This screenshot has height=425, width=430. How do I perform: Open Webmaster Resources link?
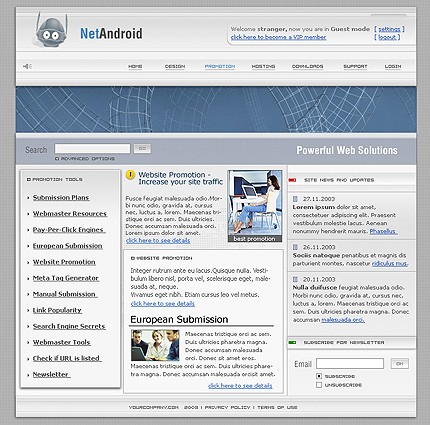click(x=70, y=214)
